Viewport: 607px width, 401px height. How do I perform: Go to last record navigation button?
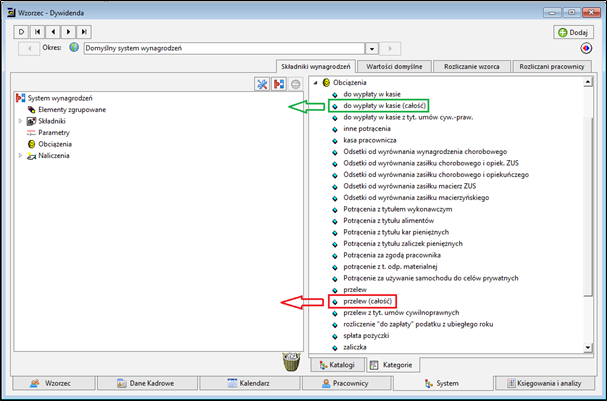click(84, 32)
